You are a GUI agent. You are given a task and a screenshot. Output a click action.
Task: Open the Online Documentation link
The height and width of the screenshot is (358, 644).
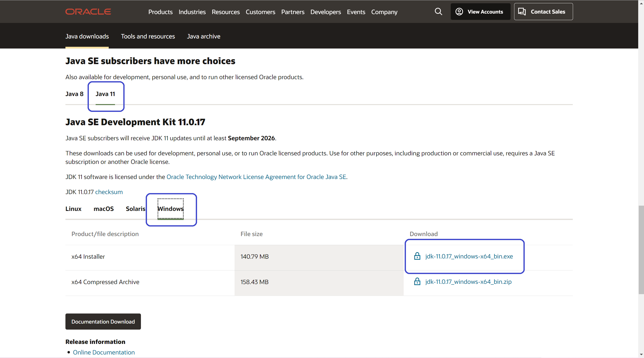(104, 352)
